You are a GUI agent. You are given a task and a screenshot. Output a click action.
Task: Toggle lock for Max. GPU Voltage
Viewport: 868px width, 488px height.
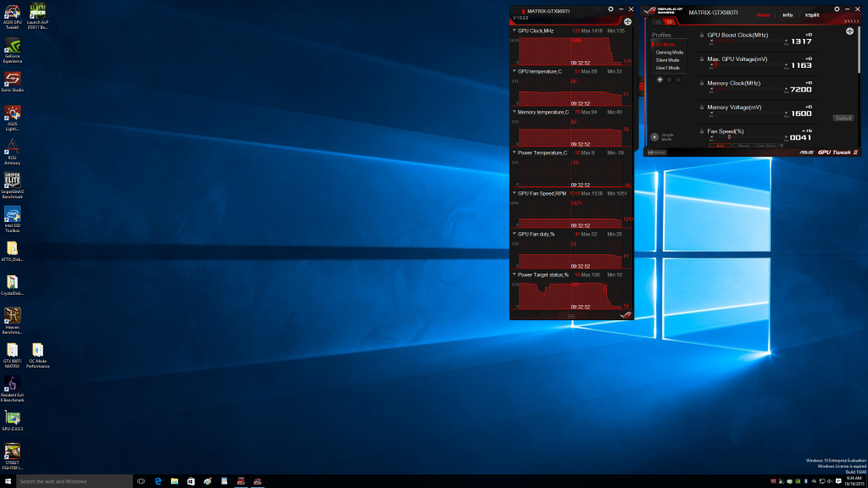click(702, 59)
